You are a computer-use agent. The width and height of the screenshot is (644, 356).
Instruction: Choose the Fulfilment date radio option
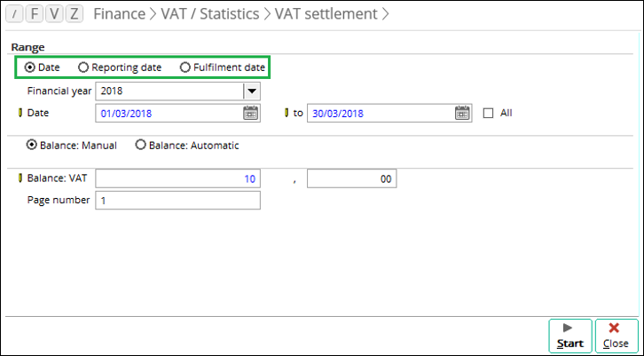coord(185,67)
